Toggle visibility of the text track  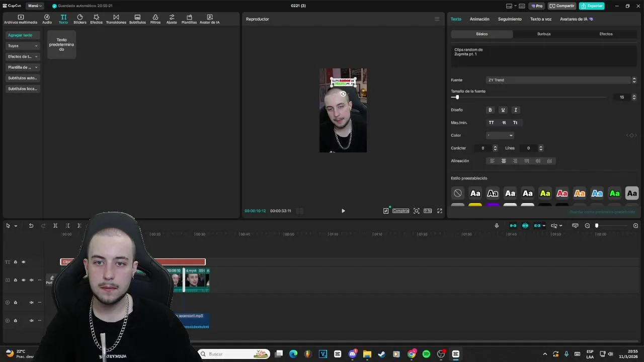click(x=23, y=262)
